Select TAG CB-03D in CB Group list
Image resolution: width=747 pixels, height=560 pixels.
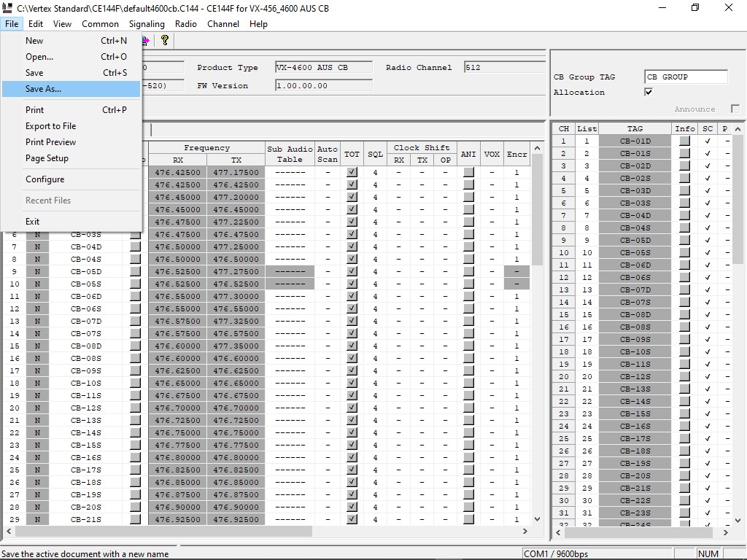click(635, 190)
